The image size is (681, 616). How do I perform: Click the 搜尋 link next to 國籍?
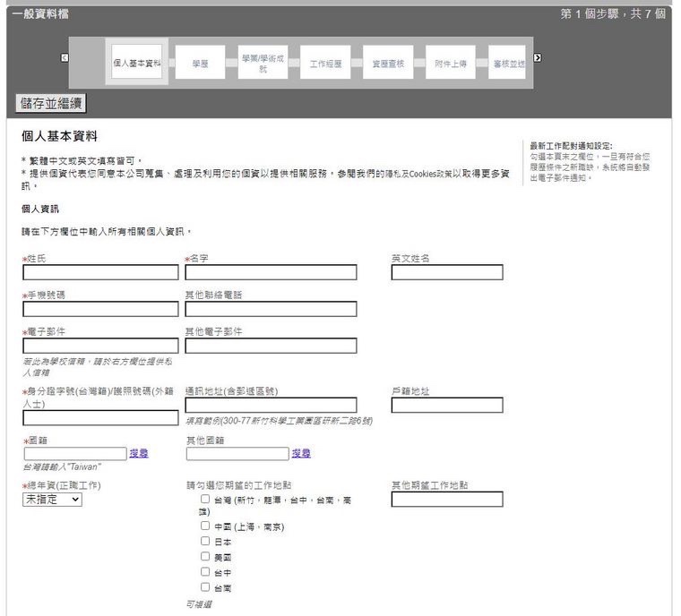[x=139, y=454]
